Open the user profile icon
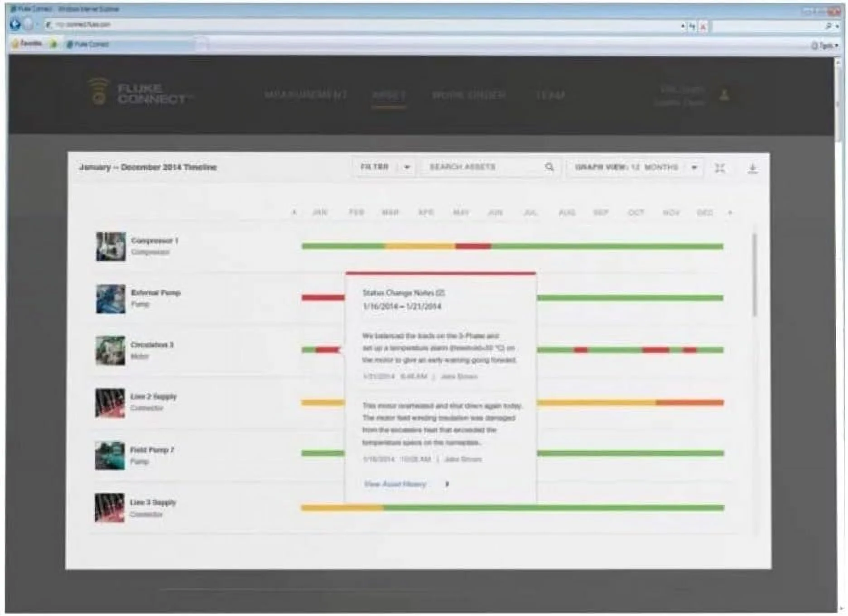The width and height of the screenshot is (848, 616). click(x=724, y=95)
